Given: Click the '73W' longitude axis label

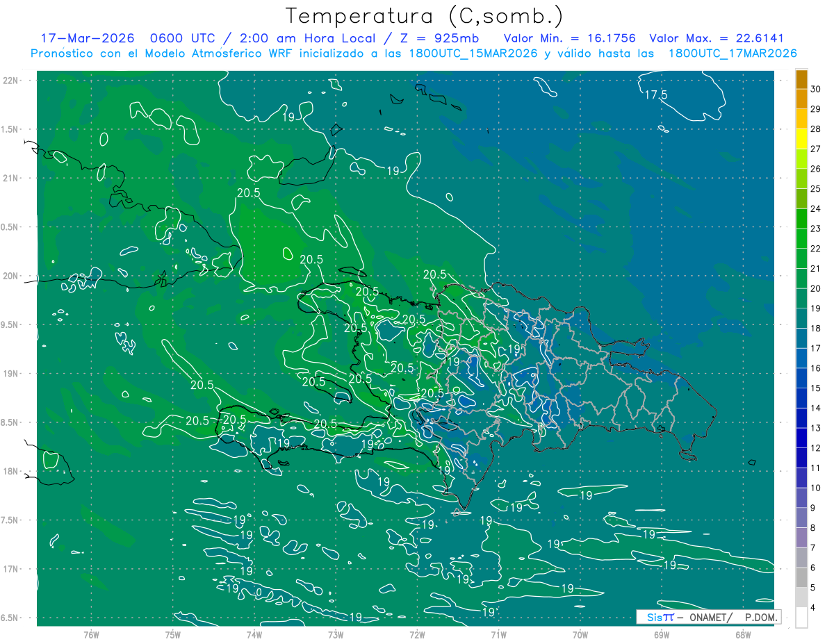Looking at the screenshot, I should point(336,634).
